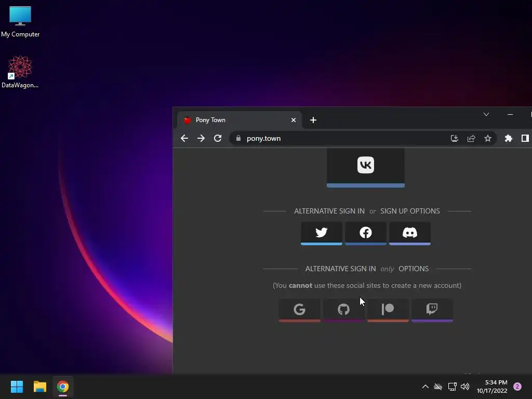The height and width of the screenshot is (399, 532).
Task: Reload the pony.town page
Action: (218, 138)
